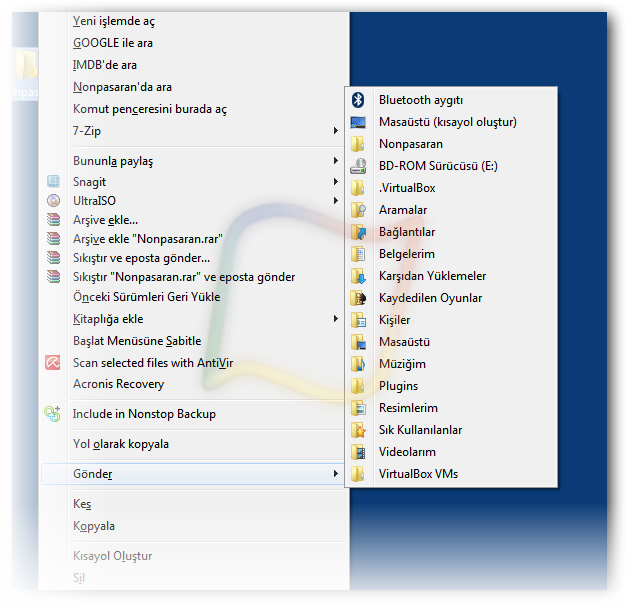Click the Avira AntiVir umbrella icon
The width and height of the screenshot is (627, 610).
[x=53, y=362]
